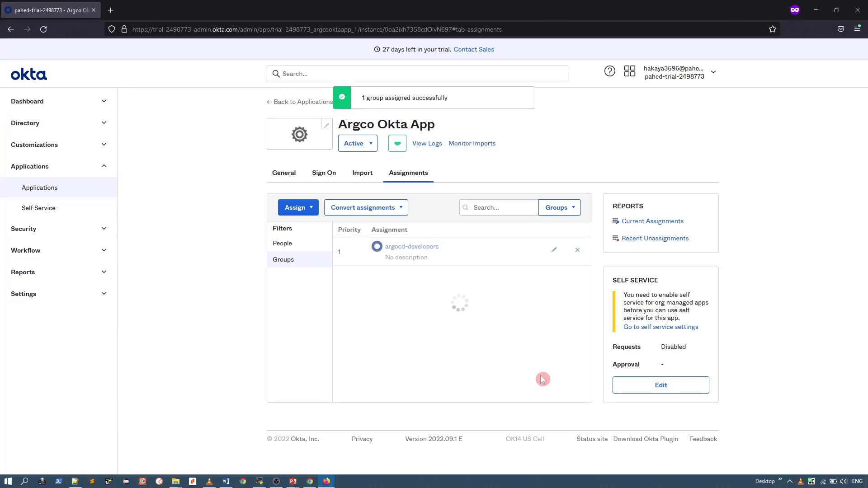Viewport: 868px width, 488px height.
Task: Open Go to self service settings
Action: [660, 327]
